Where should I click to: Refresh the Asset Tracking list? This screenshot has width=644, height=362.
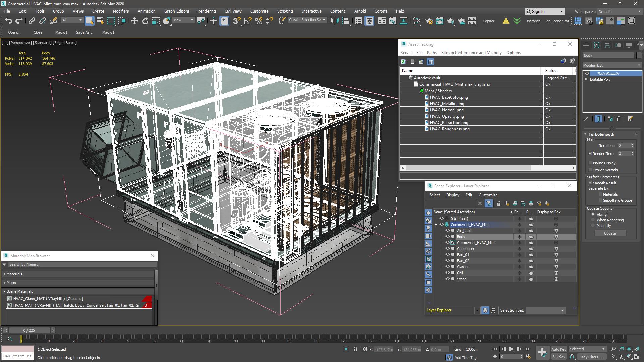pos(403,62)
